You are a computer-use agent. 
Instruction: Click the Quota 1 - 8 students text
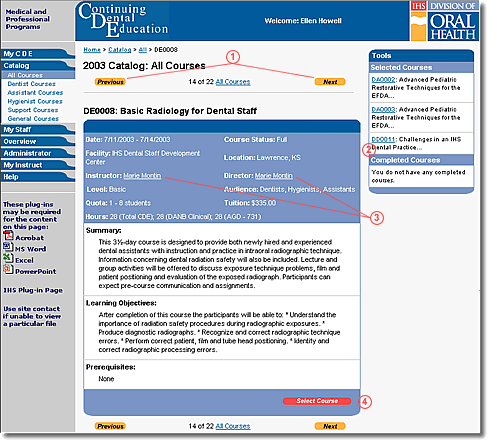click(x=118, y=203)
